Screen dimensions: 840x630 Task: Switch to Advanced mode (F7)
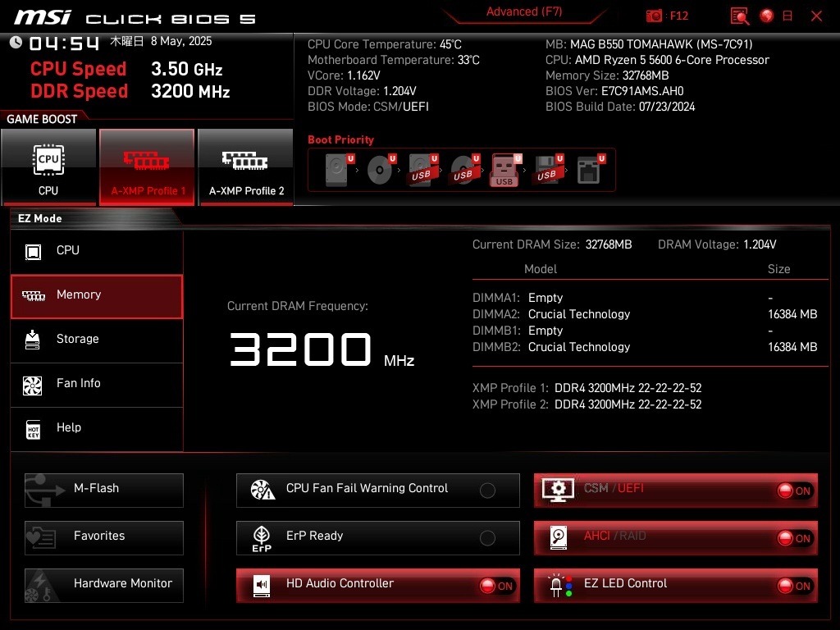point(523,12)
